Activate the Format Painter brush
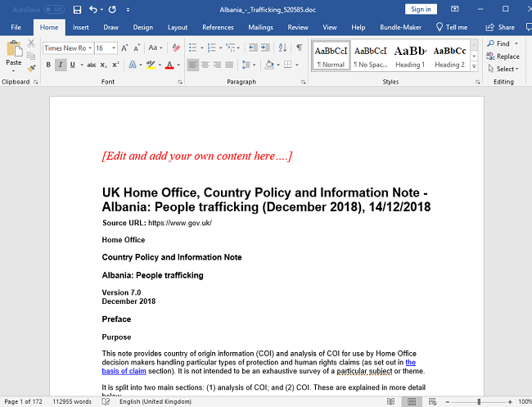Screen dimensions: 532x407 tap(31, 68)
